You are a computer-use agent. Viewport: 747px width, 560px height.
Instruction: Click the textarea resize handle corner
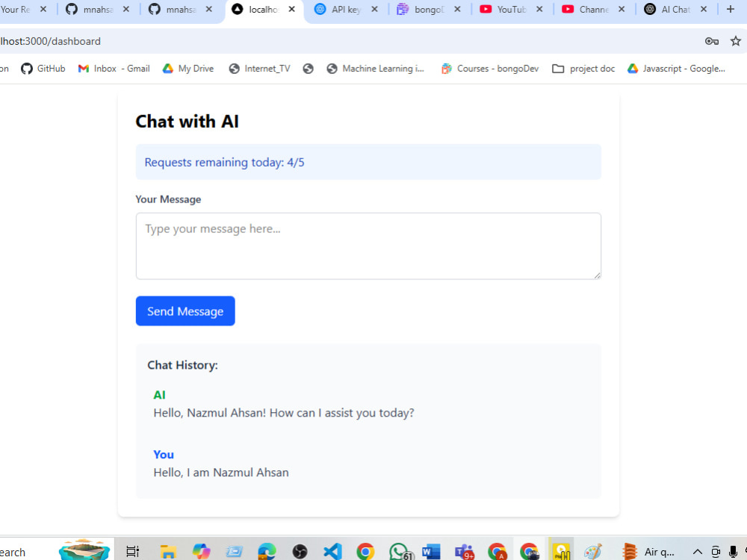pyautogui.click(x=597, y=276)
